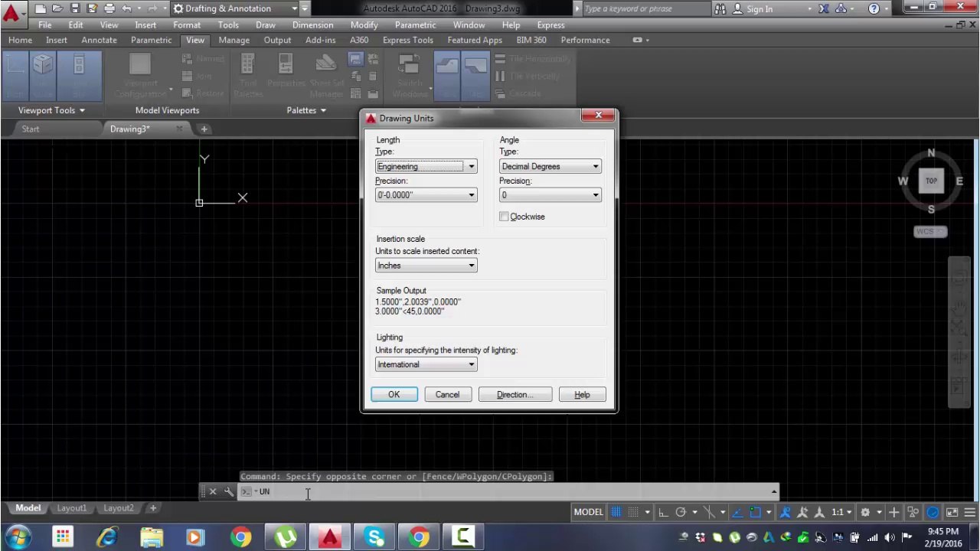Screen dimensions: 980x551
Task: Click Sign In in the title bar
Action: point(759,9)
